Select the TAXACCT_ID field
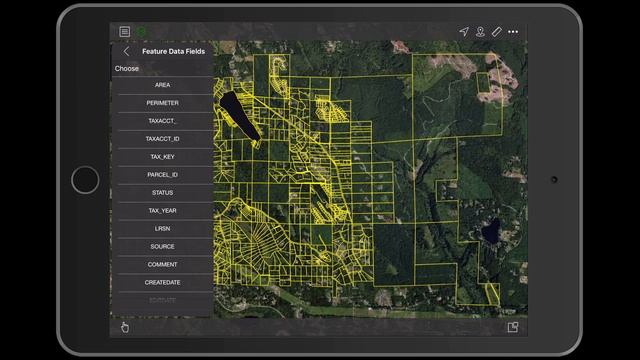The image size is (640, 360). (x=162, y=139)
